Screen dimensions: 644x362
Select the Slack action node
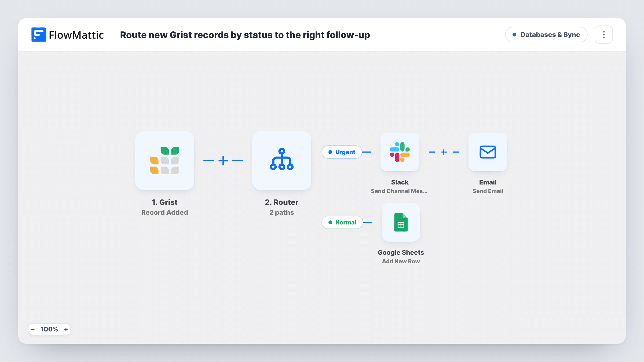click(x=400, y=152)
